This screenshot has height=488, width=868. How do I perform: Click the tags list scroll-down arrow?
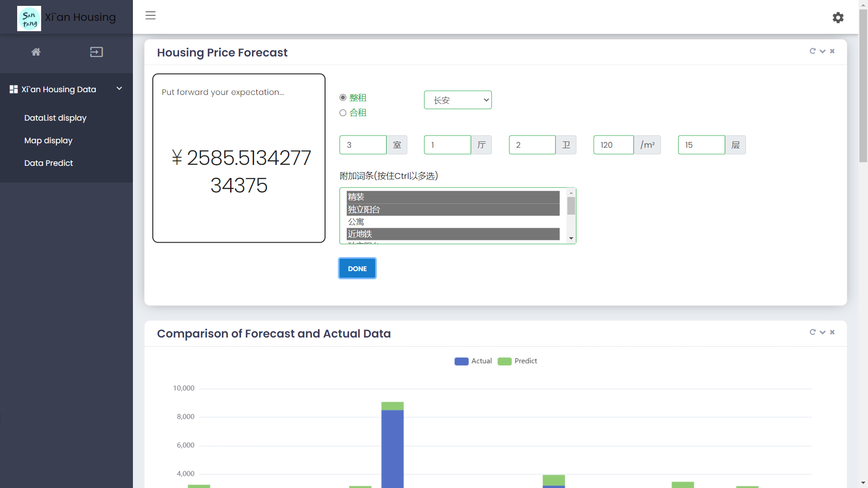click(x=571, y=239)
